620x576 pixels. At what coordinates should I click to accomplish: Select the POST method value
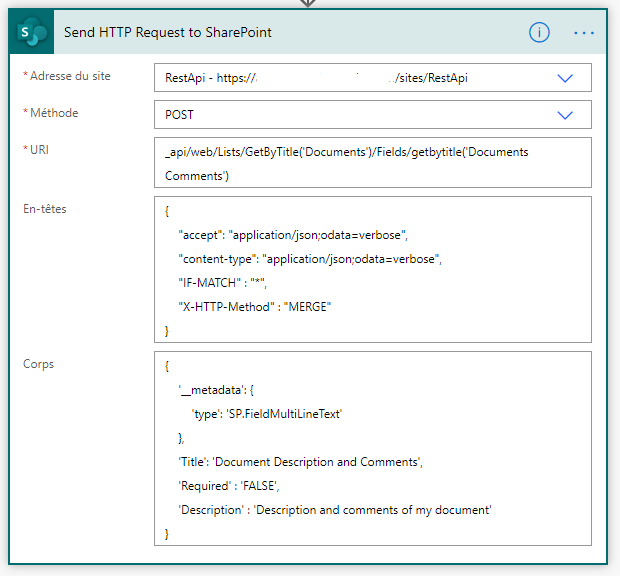[x=179, y=115]
